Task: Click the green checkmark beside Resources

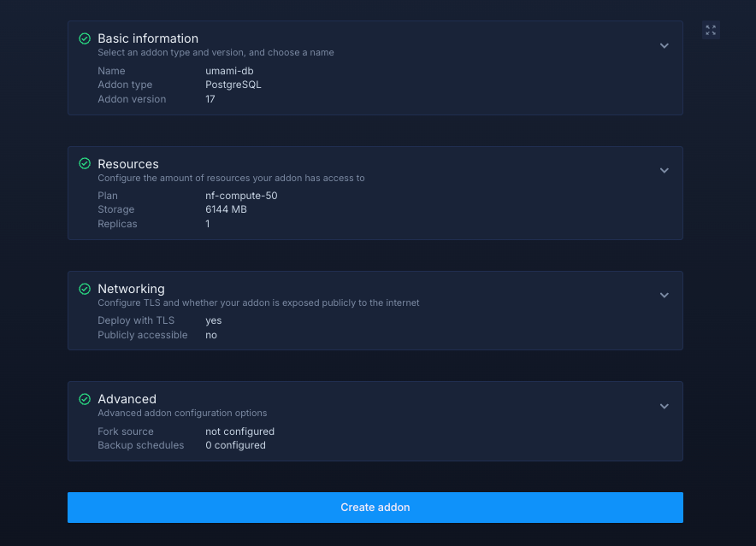Action: [x=85, y=163]
